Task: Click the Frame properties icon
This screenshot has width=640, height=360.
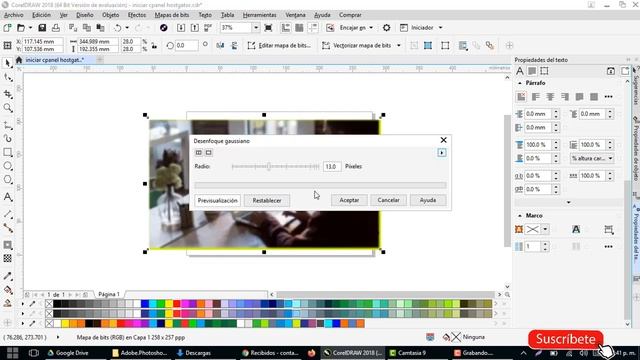Action: coord(544,71)
